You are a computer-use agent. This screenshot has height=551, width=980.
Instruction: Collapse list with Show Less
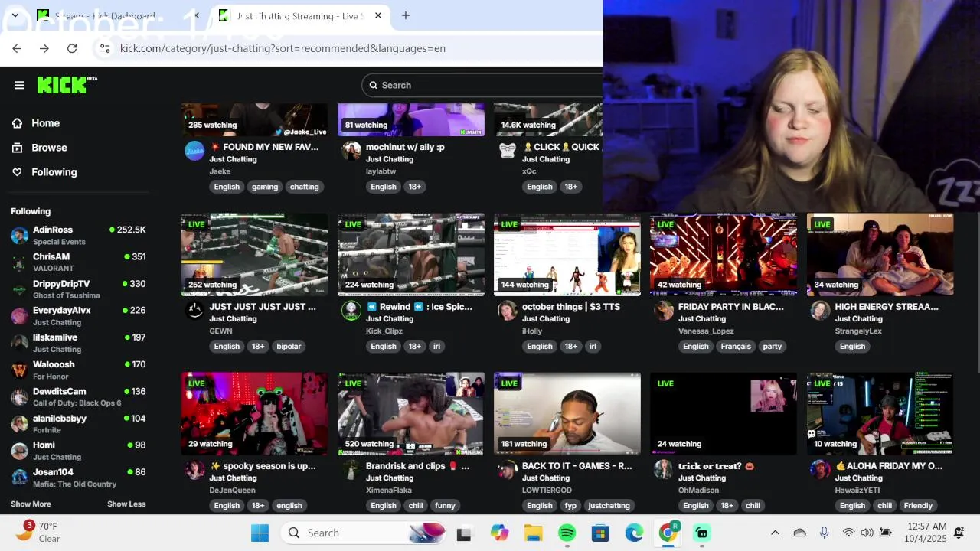pos(126,504)
